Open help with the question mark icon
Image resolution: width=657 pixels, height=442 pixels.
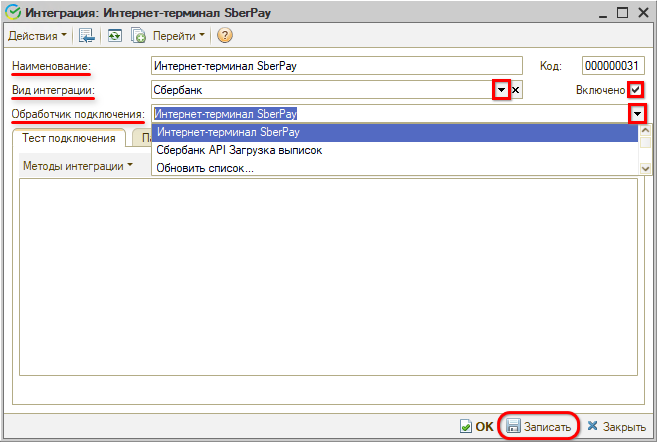click(x=225, y=36)
